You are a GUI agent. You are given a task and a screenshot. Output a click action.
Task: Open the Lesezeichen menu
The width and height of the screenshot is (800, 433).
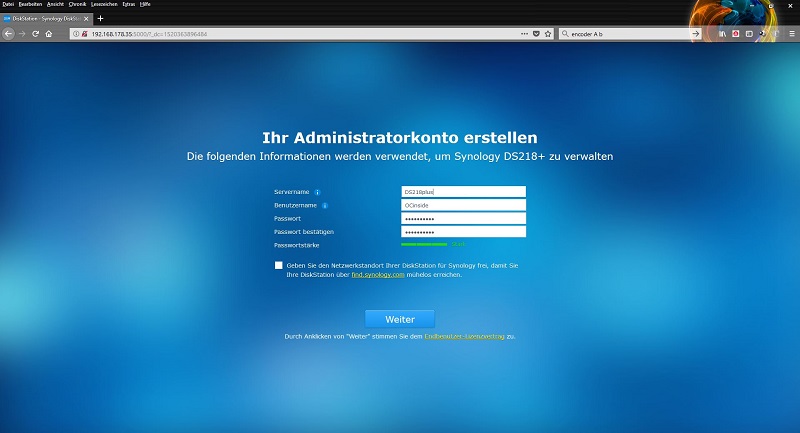(104, 4)
